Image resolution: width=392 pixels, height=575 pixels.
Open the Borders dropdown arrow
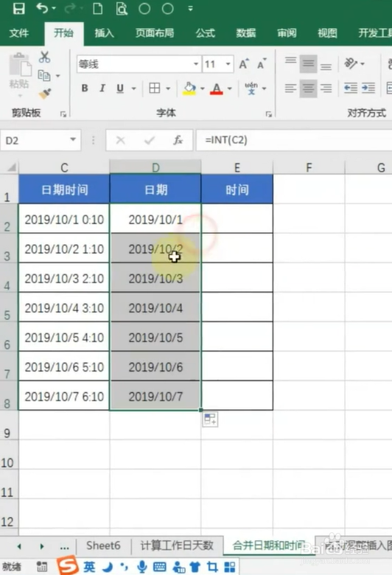click(168, 88)
